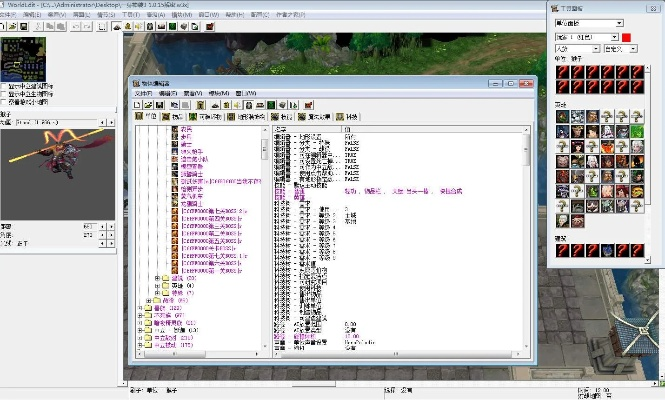Select the first unit tab in Object Editor
Viewport: 665px width, 400px height.
[148, 116]
